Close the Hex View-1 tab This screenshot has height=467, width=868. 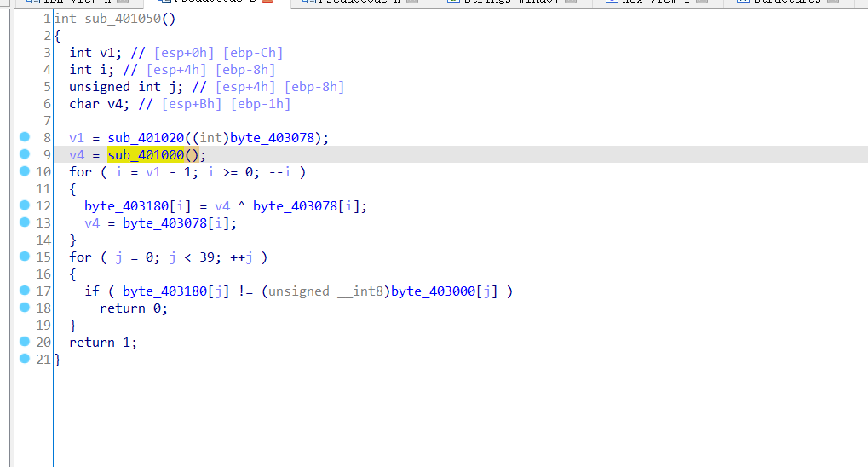(x=705, y=2)
